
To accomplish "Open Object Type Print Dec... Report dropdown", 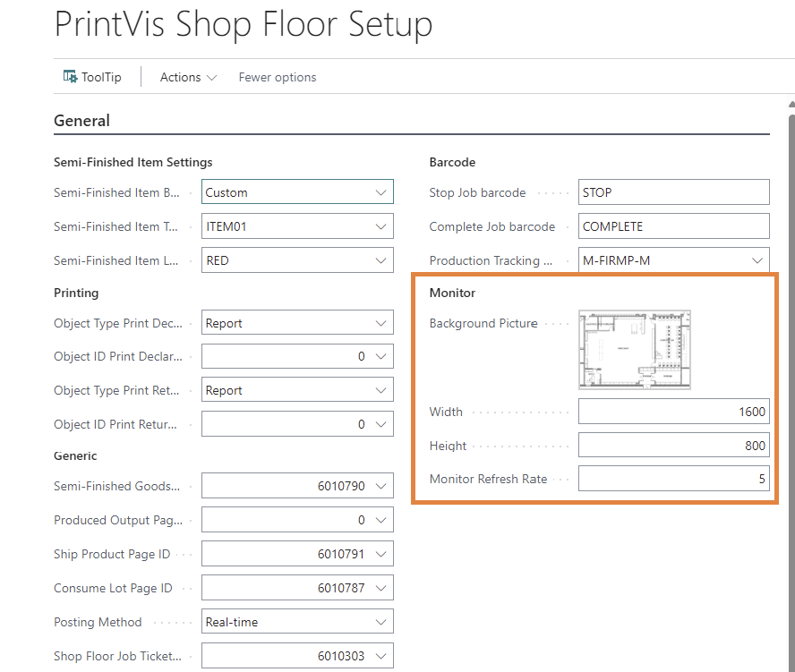I will coord(380,323).
